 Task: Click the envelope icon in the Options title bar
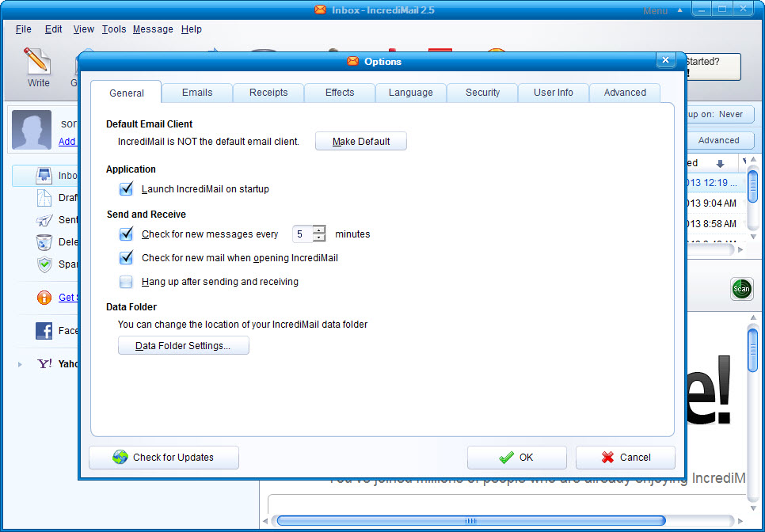(352, 62)
